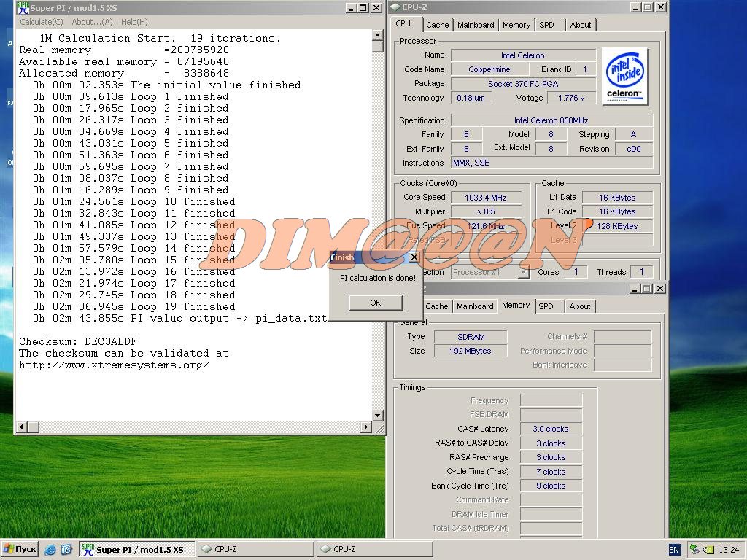Close the Finish dialog with X
Screen dimensions: 747x560
[x=414, y=257]
